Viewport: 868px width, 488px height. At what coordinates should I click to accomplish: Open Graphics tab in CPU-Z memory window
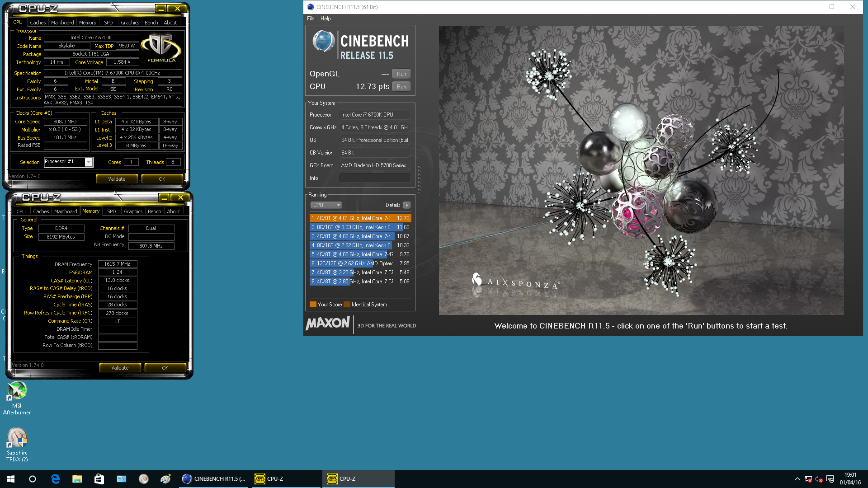[133, 211]
